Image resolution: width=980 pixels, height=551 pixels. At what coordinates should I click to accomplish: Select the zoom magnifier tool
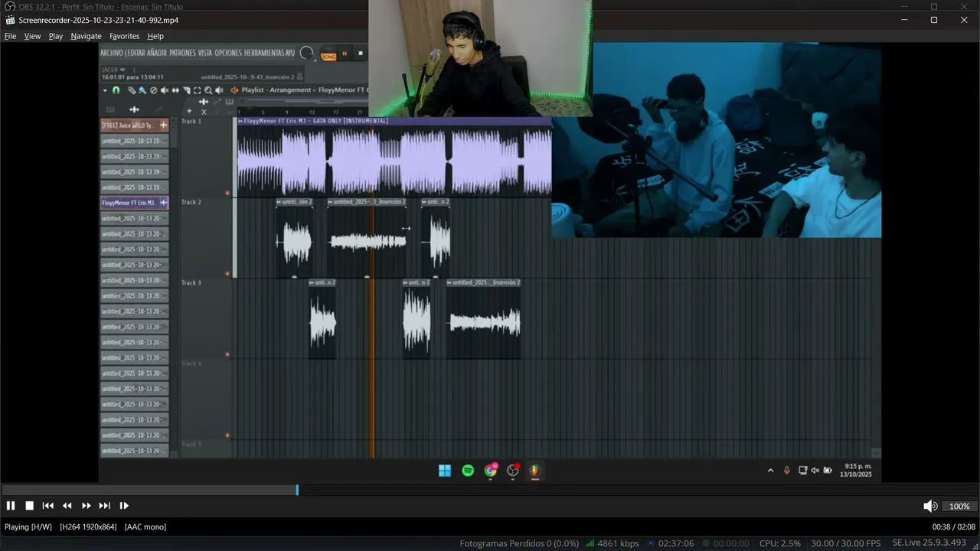pos(208,90)
